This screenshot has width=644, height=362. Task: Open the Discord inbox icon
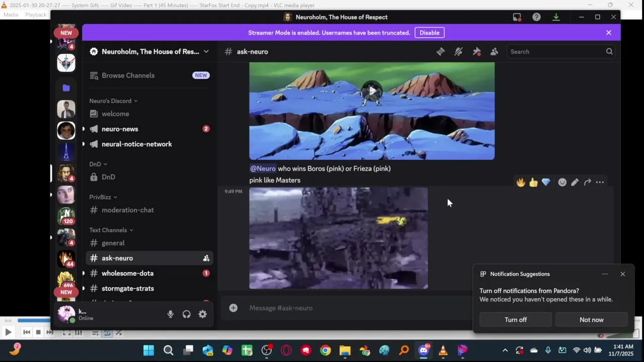[x=517, y=17]
